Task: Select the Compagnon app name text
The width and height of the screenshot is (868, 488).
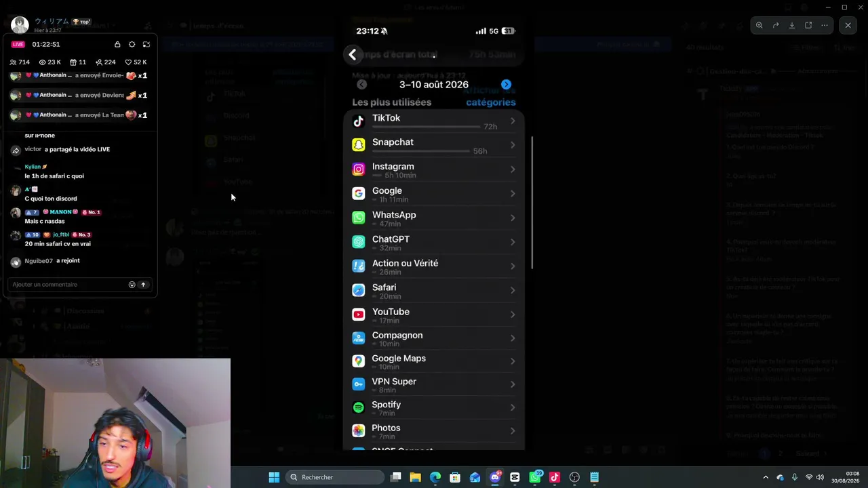Action: [397, 335]
